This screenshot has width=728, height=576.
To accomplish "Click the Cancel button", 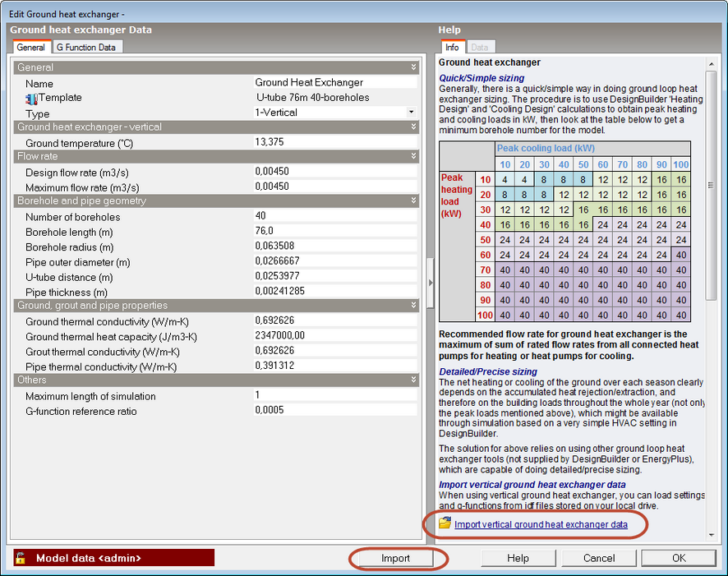I will (x=599, y=558).
